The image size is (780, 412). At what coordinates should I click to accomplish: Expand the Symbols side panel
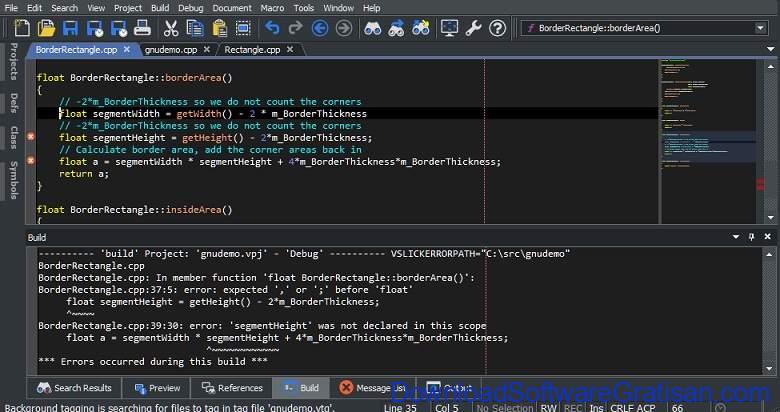(13, 180)
